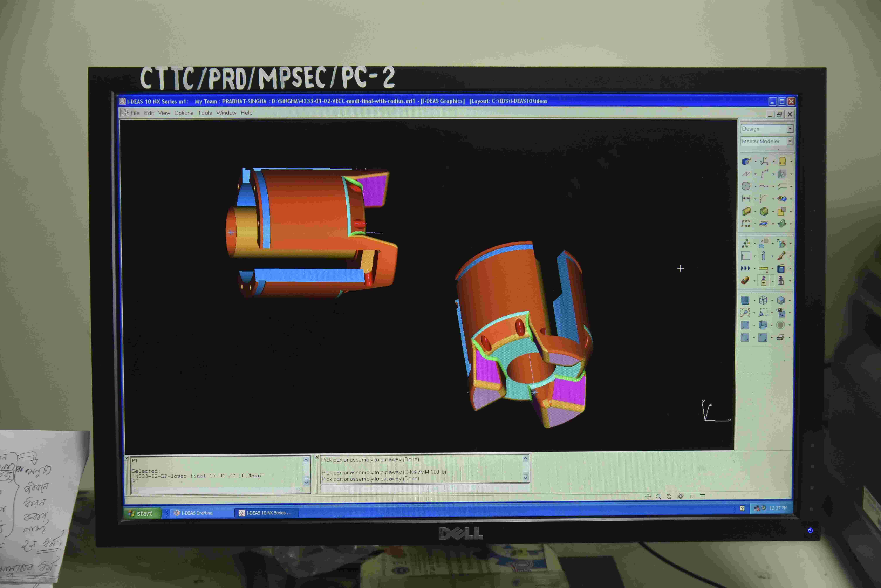Click the highlighted Put Away icon

click(x=763, y=281)
